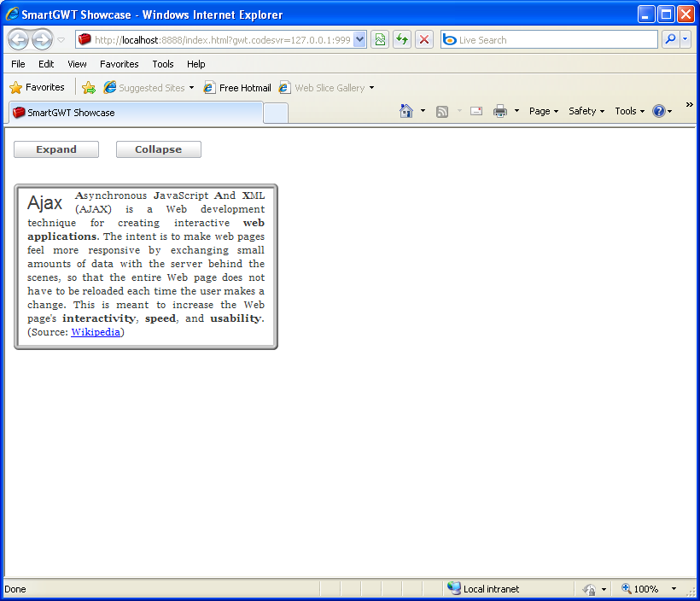
Task: Open the address bar dropdown arrow
Action: coord(359,40)
